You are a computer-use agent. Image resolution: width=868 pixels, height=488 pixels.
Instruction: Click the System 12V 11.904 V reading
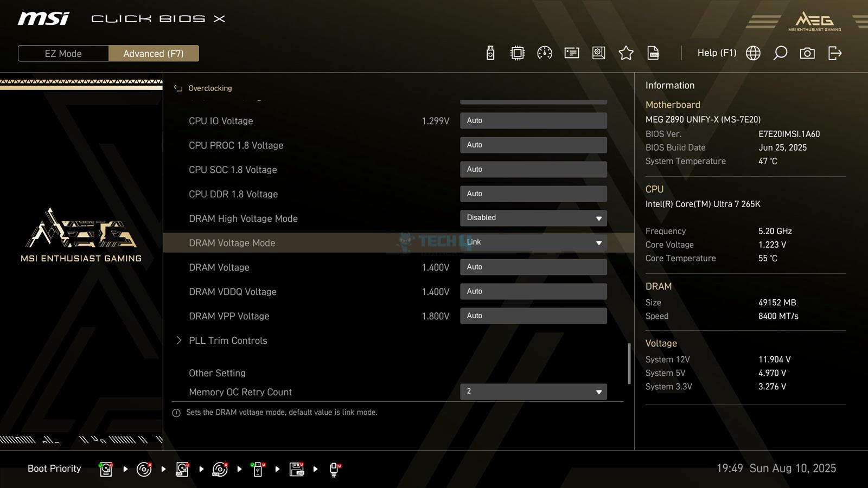click(775, 359)
